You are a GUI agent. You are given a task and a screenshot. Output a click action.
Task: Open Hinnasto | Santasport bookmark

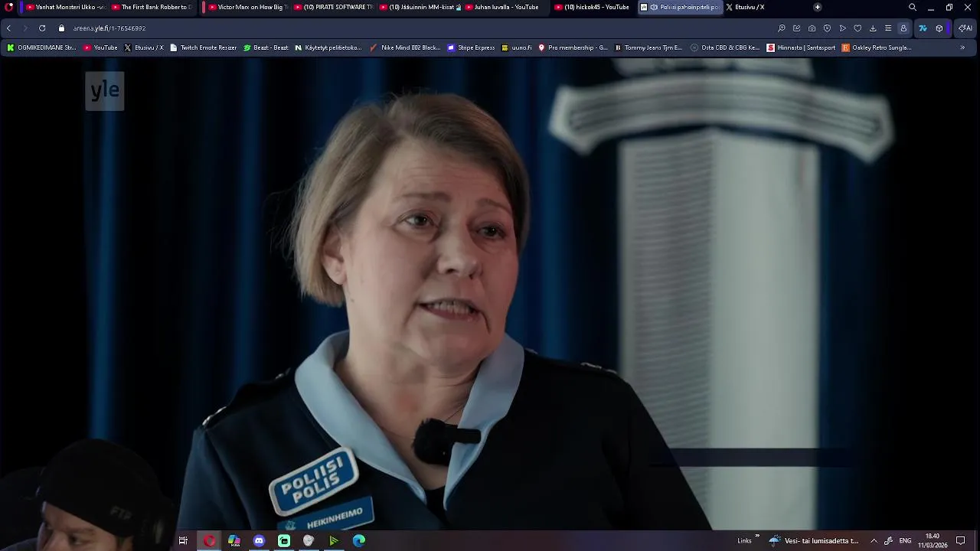coord(801,47)
